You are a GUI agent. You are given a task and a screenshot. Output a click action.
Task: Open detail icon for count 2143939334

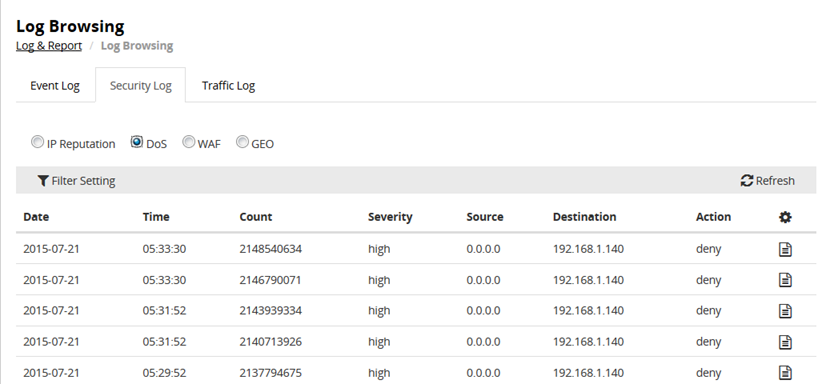pyautogui.click(x=786, y=310)
